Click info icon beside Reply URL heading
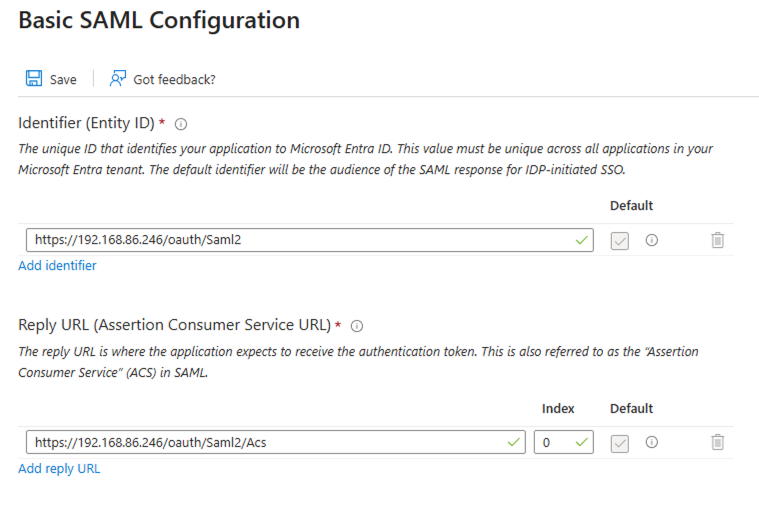759x507 pixels. [357, 326]
